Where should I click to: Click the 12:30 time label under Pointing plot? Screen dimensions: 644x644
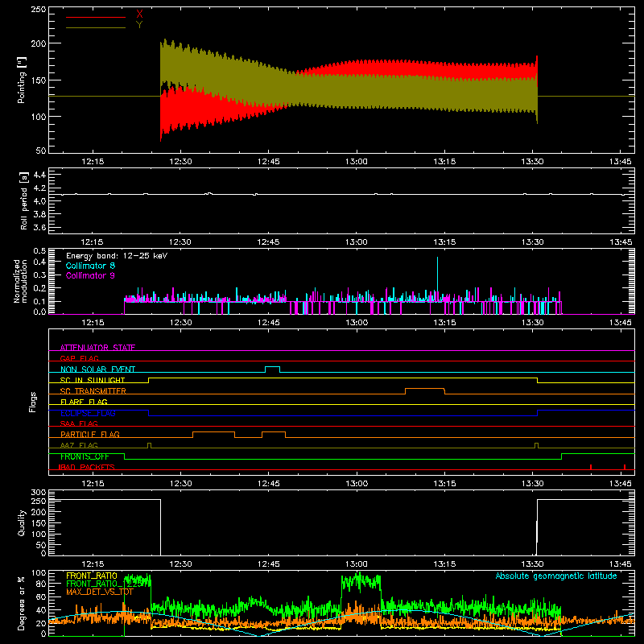(180, 162)
